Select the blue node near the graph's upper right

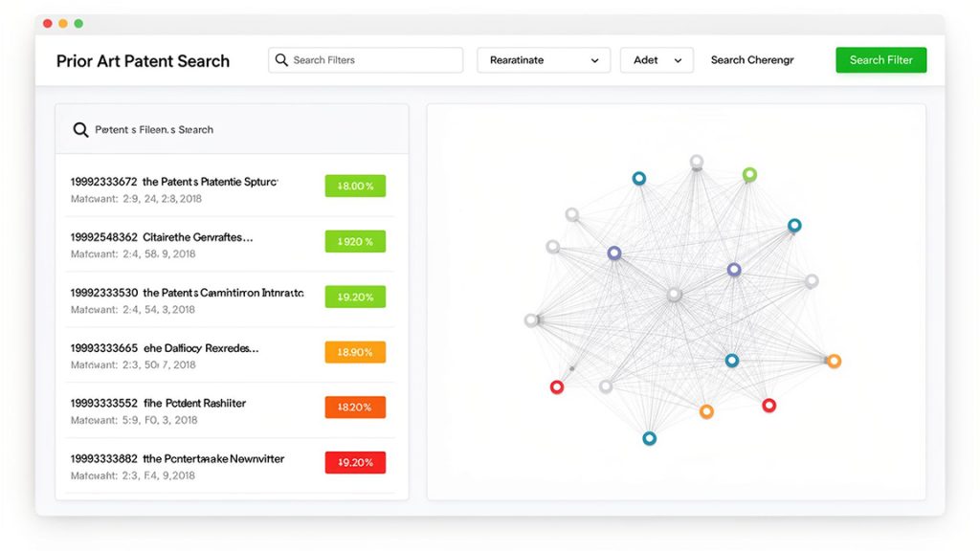point(794,225)
